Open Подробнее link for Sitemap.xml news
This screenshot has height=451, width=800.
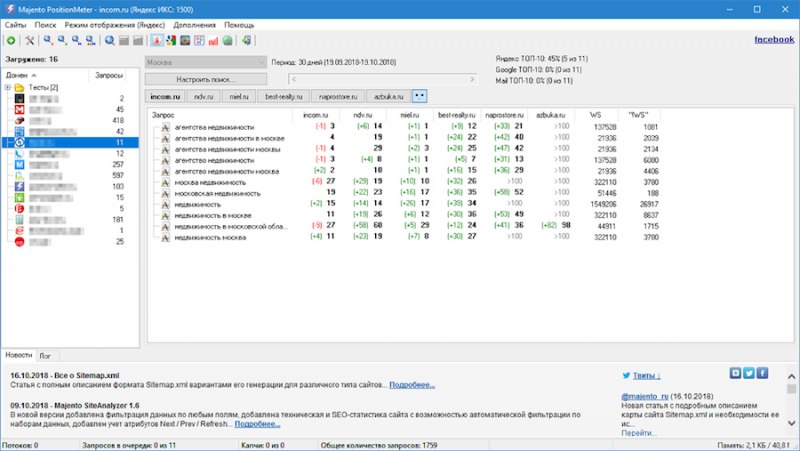412,385
